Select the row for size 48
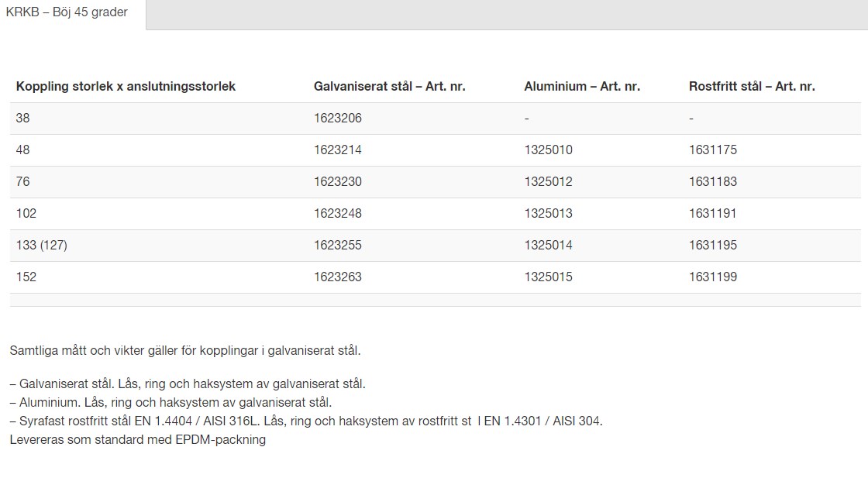Screen dimensions: 868x478 [x=22, y=150]
